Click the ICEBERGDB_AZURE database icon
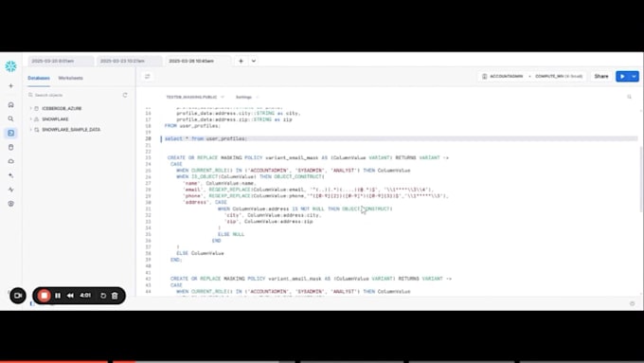 37,109
